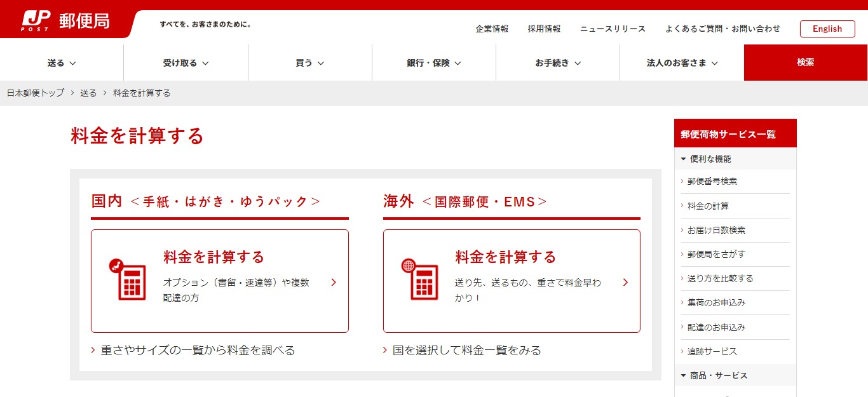Open the 受け取る dropdown menu
Viewport: 868px width, 397px height.
pyautogui.click(x=186, y=63)
